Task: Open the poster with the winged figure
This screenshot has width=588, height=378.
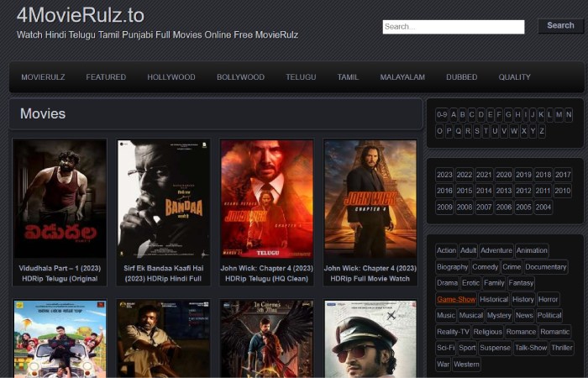Action: (x=266, y=339)
